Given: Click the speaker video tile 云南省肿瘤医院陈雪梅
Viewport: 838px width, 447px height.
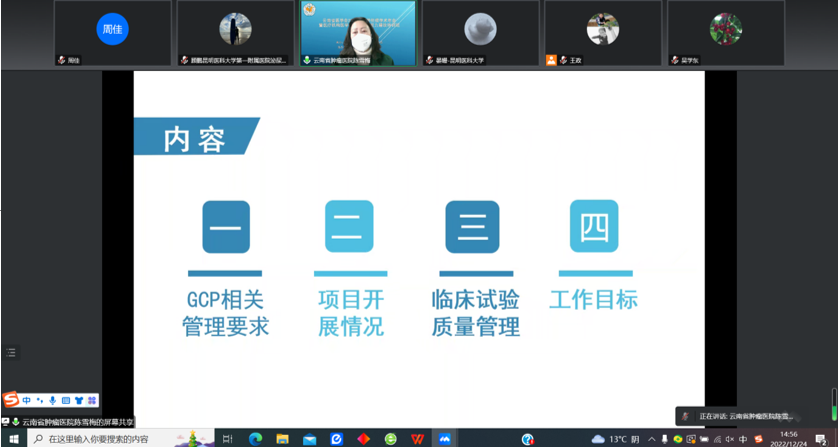Looking at the screenshot, I should (358, 33).
